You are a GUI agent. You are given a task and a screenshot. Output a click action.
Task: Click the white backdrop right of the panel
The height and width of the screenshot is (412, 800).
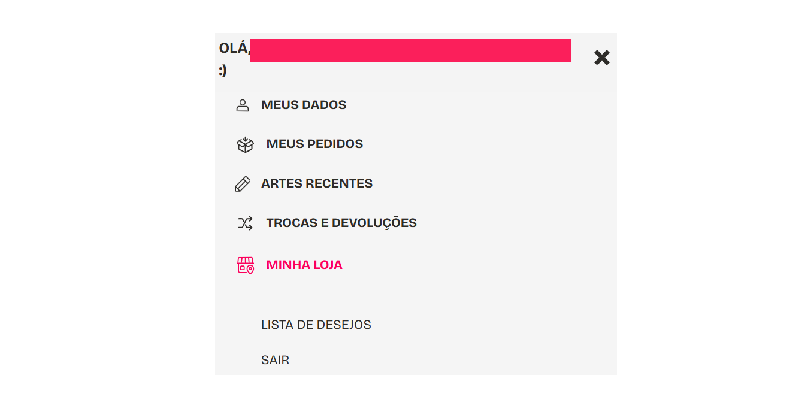pos(708,206)
